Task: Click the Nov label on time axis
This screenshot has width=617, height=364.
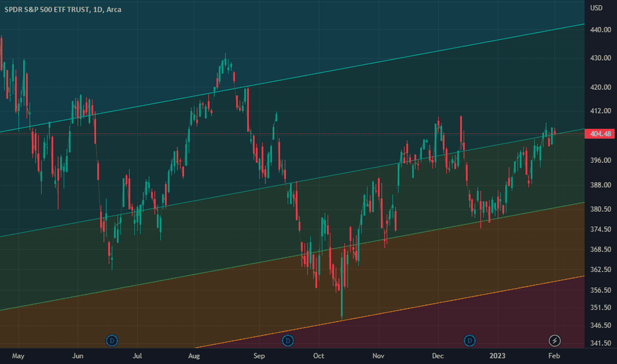Action: pyautogui.click(x=378, y=356)
